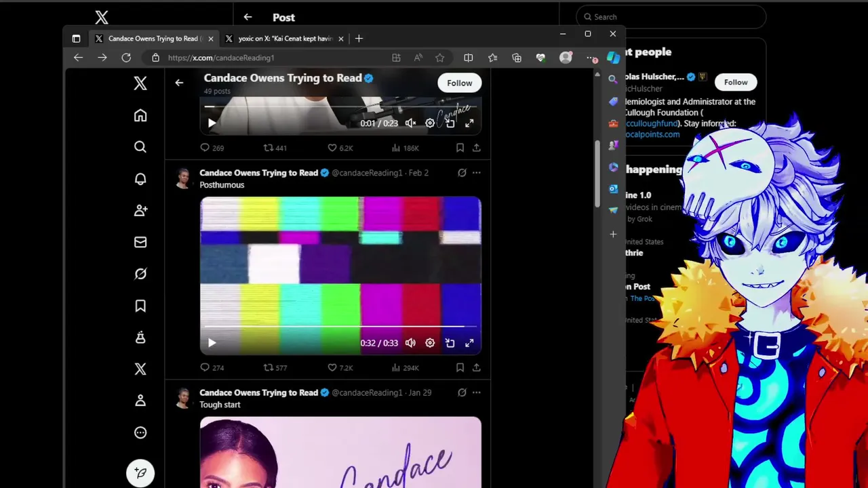
Task: Play the Posthumous video
Action: tap(212, 343)
